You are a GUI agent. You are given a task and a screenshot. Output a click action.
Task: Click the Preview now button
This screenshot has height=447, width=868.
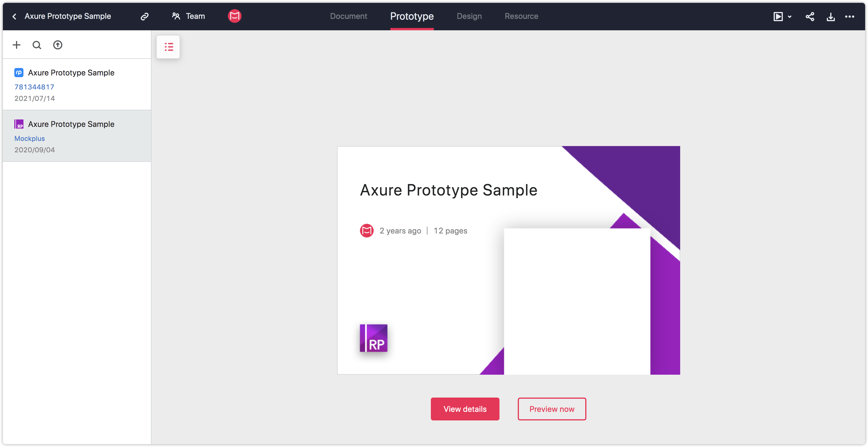pyautogui.click(x=552, y=409)
